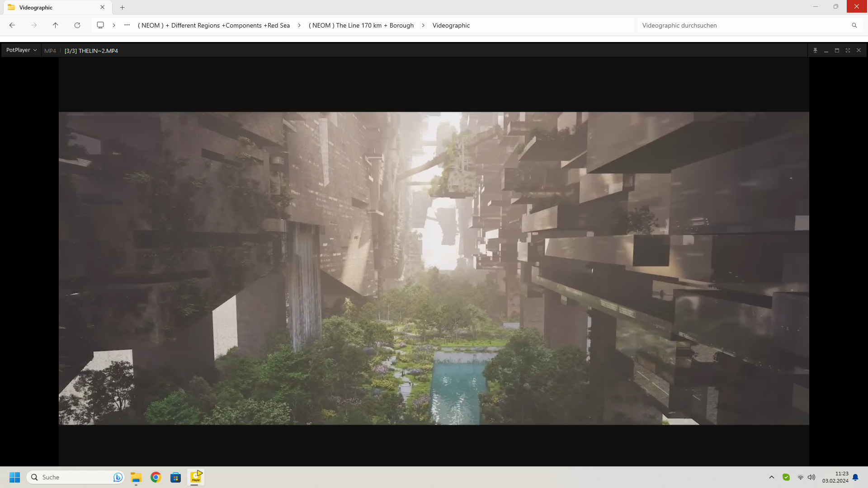
Task: Add a new File Explorer tab
Action: [123, 7]
